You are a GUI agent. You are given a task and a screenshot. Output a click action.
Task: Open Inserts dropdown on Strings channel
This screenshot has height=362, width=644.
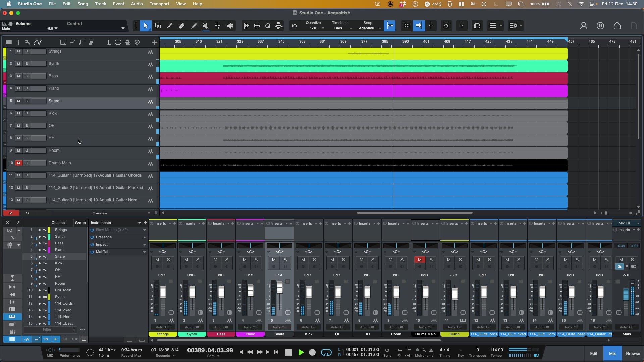[x=170, y=223]
